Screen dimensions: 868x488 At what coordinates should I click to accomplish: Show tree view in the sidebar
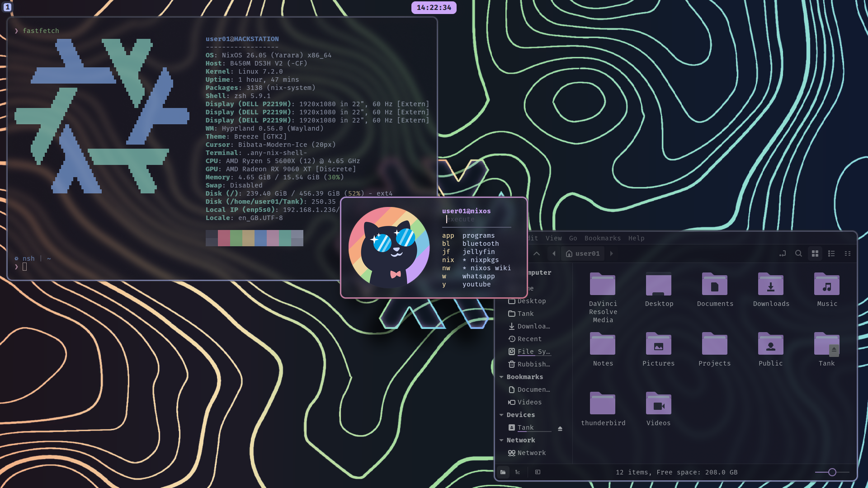pos(518,472)
